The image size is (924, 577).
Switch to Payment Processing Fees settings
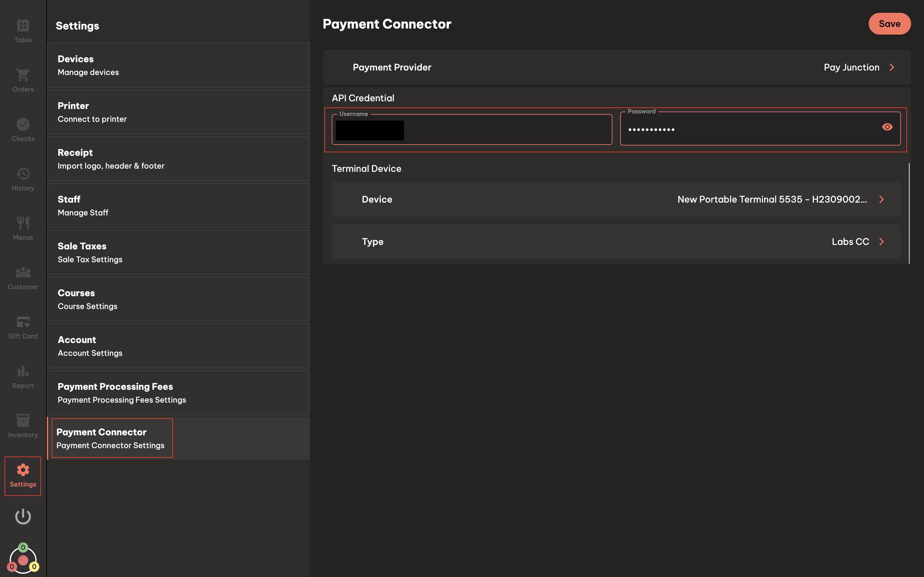tap(122, 393)
